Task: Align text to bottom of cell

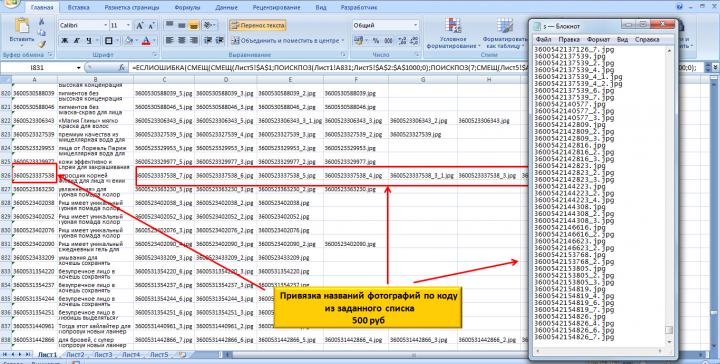Action: click(193, 25)
